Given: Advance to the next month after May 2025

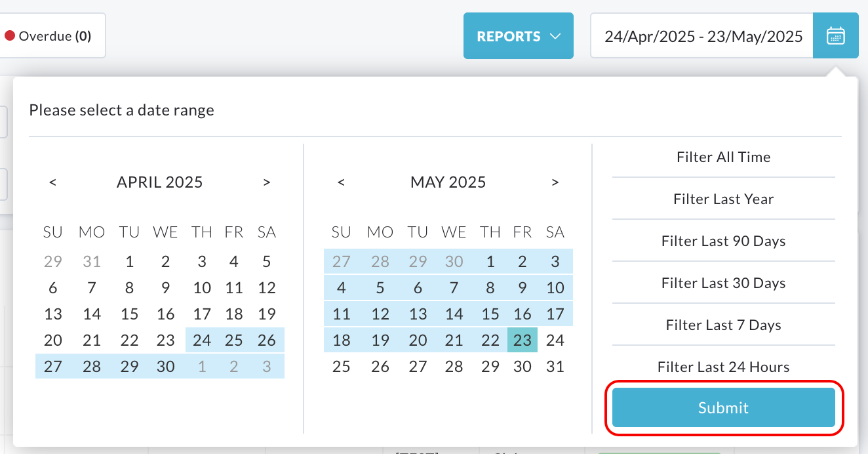Looking at the screenshot, I should (x=555, y=182).
